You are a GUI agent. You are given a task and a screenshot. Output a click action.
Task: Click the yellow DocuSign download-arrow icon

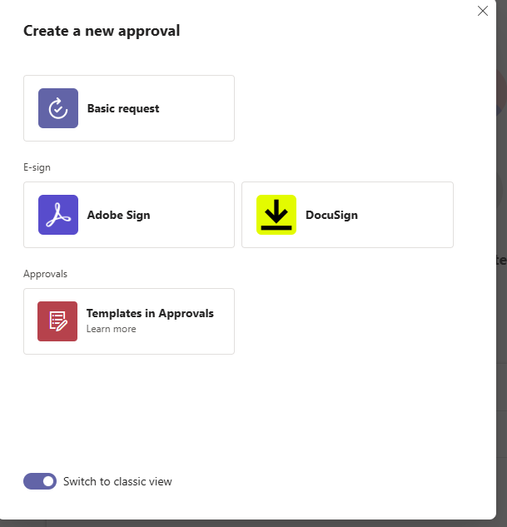pyautogui.click(x=276, y=215)
